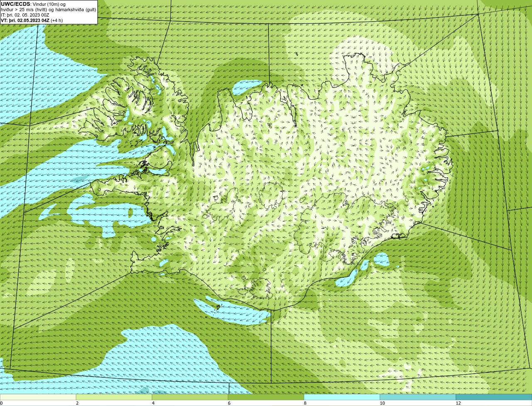
Task: Click the legend tick label "6"
Action: point(229,403)
